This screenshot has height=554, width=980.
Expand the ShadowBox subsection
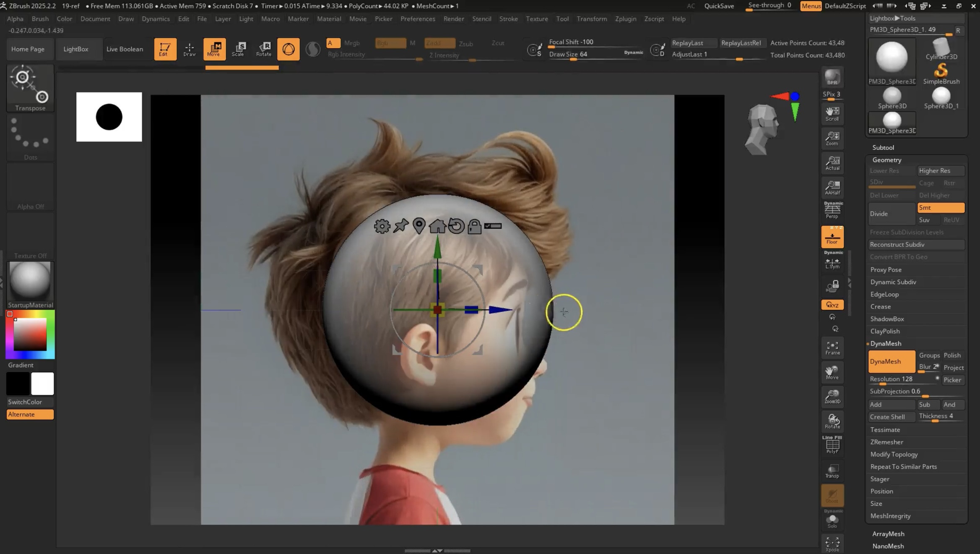pyautogui.click(x=887, y=319)
